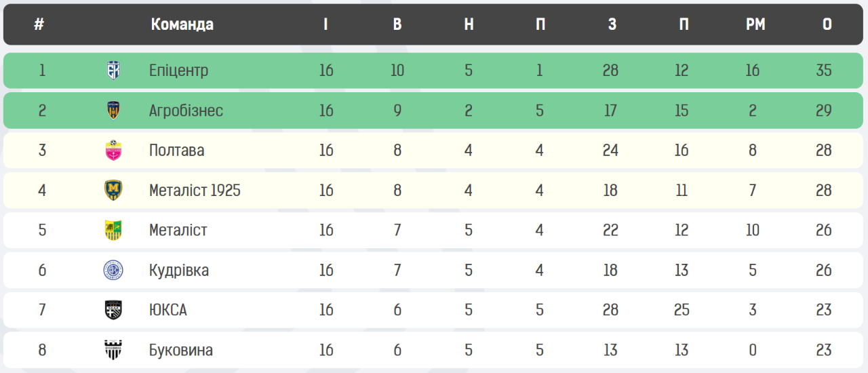This screenshot has height=373, width=868.
Task: Sort by the # rank column header
Action: pyautogui.click(x=39, y=24)
